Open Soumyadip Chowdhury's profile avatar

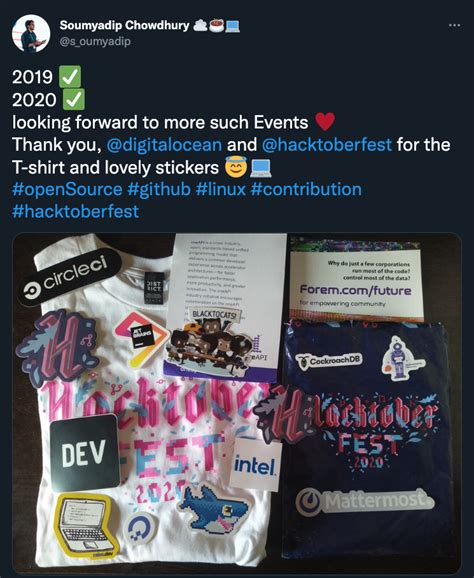[31, 34]
